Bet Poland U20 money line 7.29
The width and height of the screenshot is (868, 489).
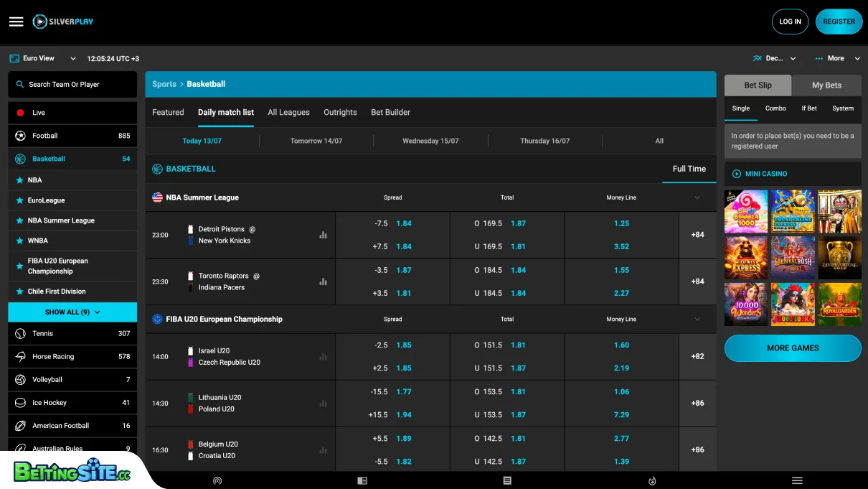tap(621, 414)
